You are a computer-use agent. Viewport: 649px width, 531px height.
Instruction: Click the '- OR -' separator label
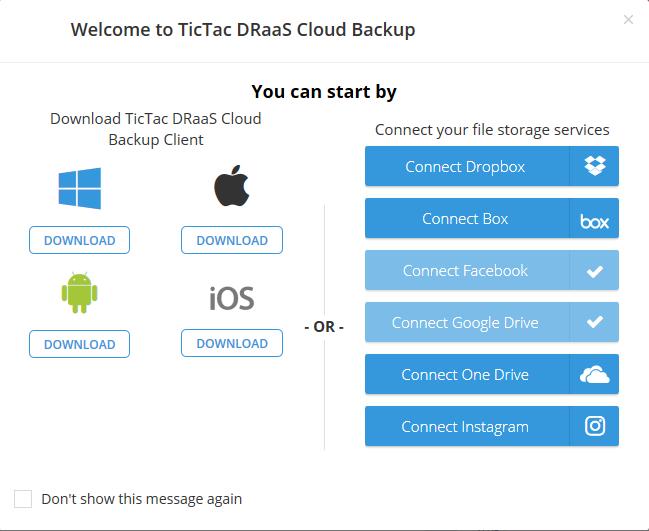(324, 327)
